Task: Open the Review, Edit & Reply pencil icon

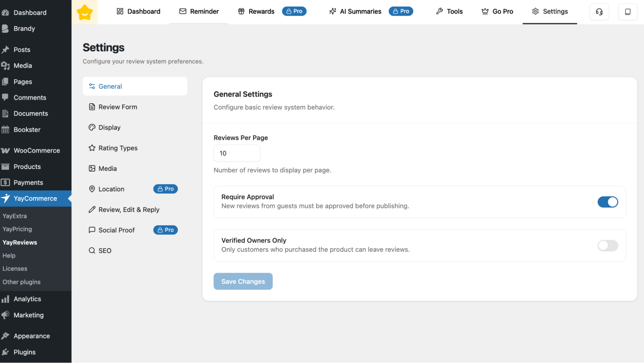Action: point(92,210)
